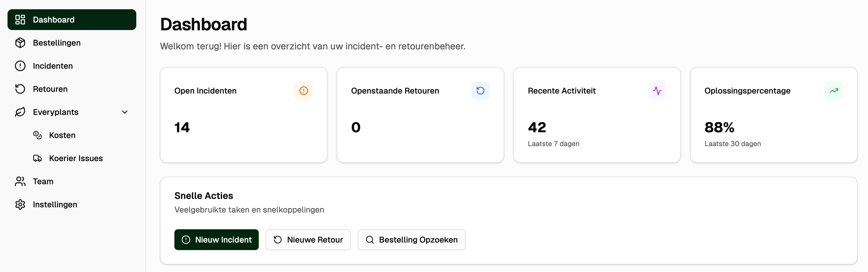Click the Retouren refresh arrow icon
Screen dimensions: 868x272
(x=20, y=89)
